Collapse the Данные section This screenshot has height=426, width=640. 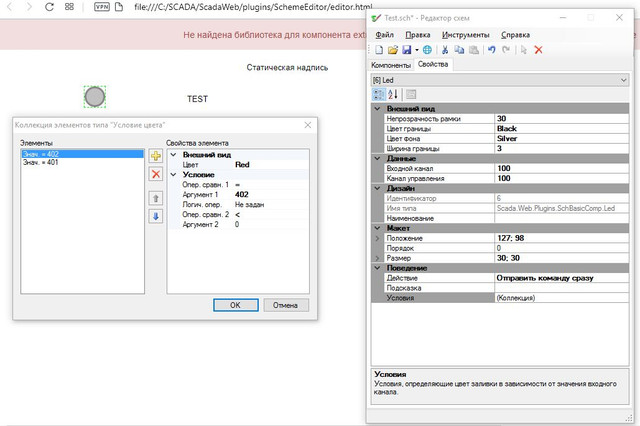pyautogui.click(x=377, y=158)
